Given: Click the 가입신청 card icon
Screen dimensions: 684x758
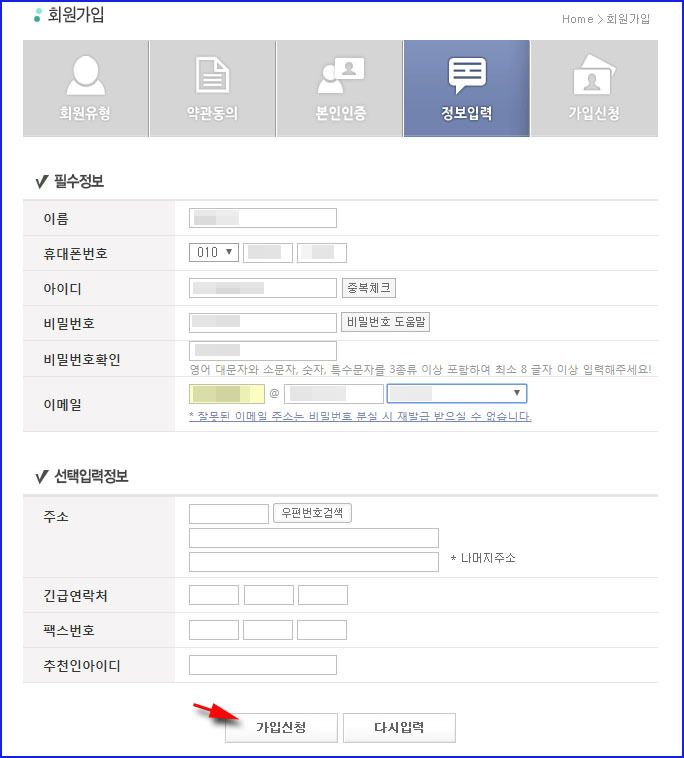Looking at the screenshot, I should click(594, 74).
